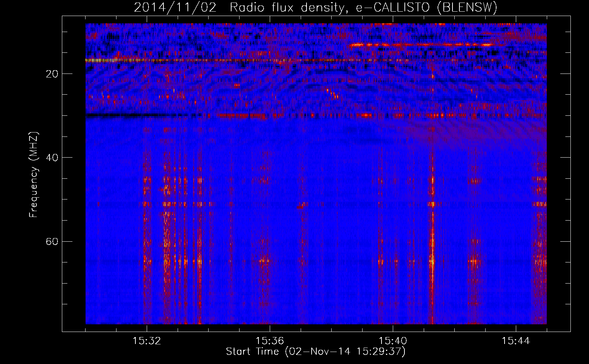Click the 'Start Time (02-Nov-14 15:29:37)' label
The width and height of the screenshot is (589, 364).
tap(316, 352)
